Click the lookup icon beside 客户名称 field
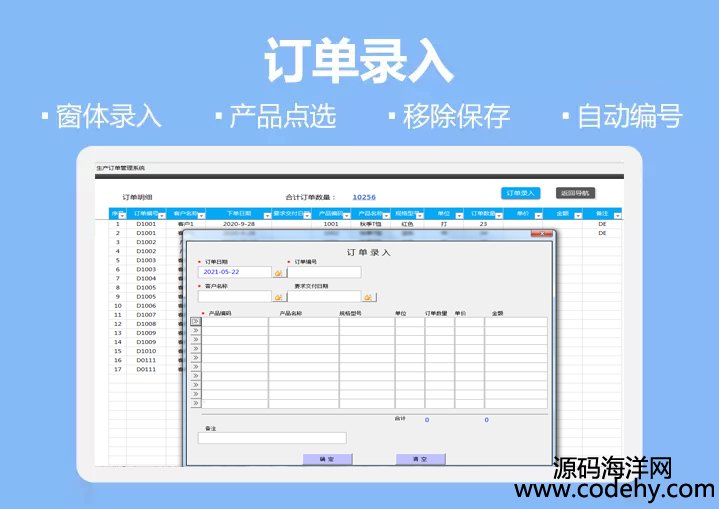 pyautogui.click(x=279, y=297)
